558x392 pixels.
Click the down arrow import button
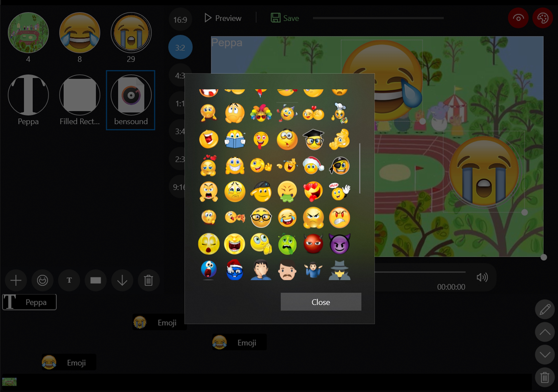click(122, 280)
